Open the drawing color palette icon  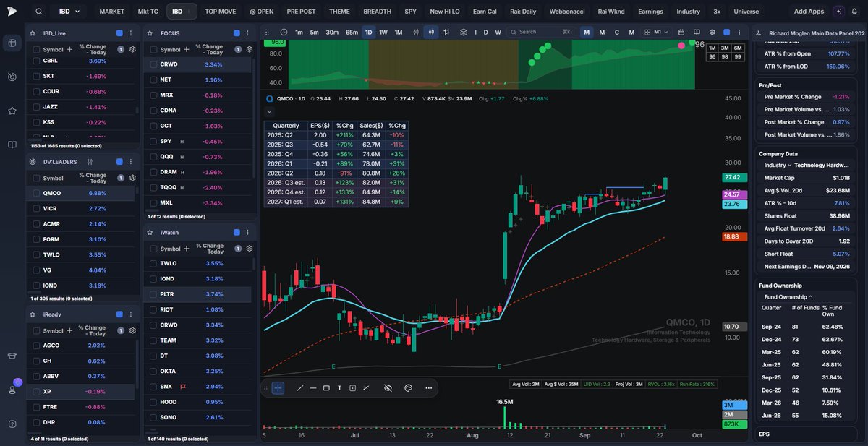pos(408,388)
